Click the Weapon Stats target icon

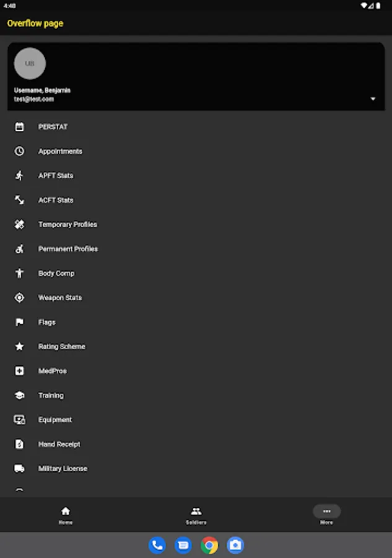tap(20, 298)
